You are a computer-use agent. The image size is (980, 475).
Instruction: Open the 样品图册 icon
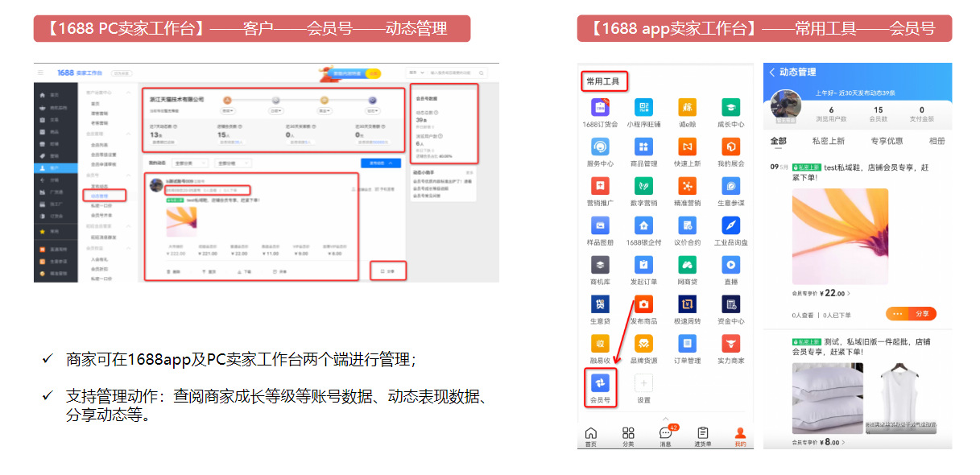click(600, 225)
